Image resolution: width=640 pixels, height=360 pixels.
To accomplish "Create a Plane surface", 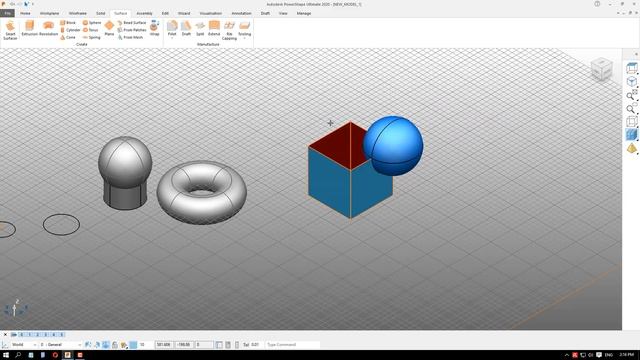I will click(x=109, y=29).
